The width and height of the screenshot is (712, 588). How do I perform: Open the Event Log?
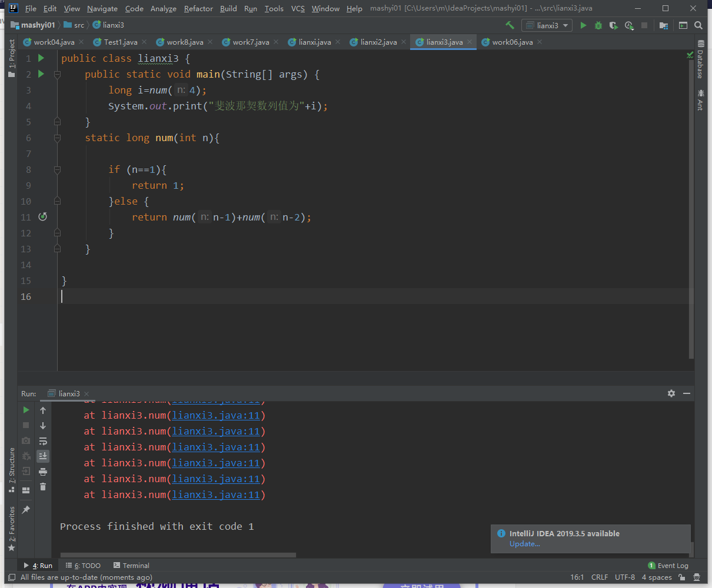tap(668, 566)
